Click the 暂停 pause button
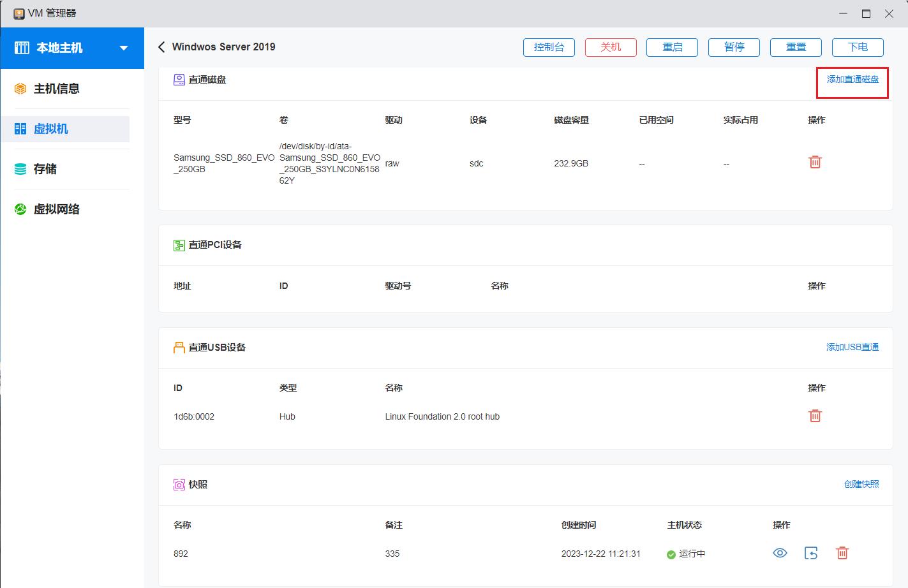 point(734,47)
